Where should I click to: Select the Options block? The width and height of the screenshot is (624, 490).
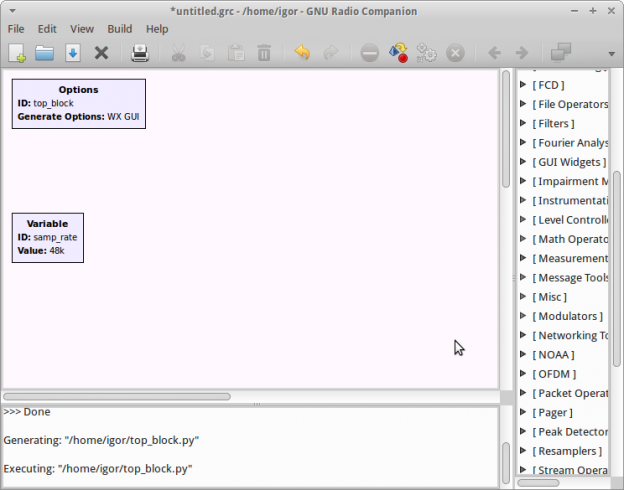pyautogui.click(x=78, y=103)
